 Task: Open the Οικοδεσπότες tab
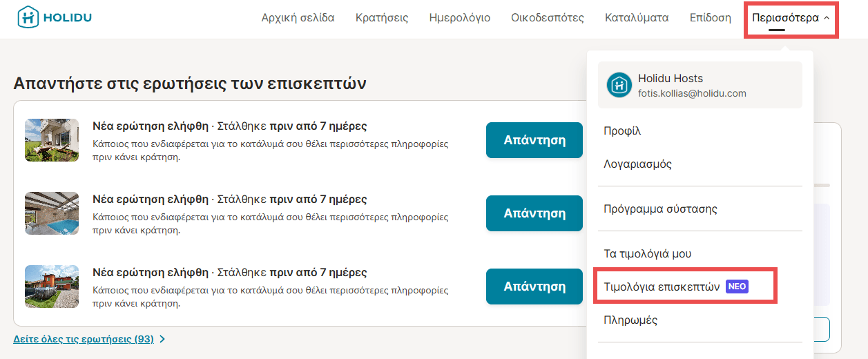[547, 18]
